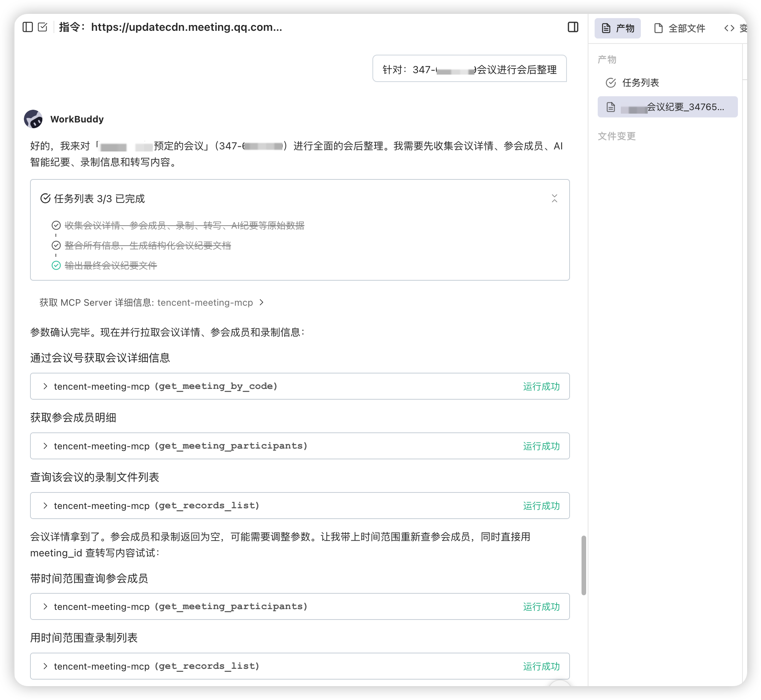This screenshot has height=700, width=761.
Task: Toggle the left sidebar panel icon
Action: tap(28, 27)
